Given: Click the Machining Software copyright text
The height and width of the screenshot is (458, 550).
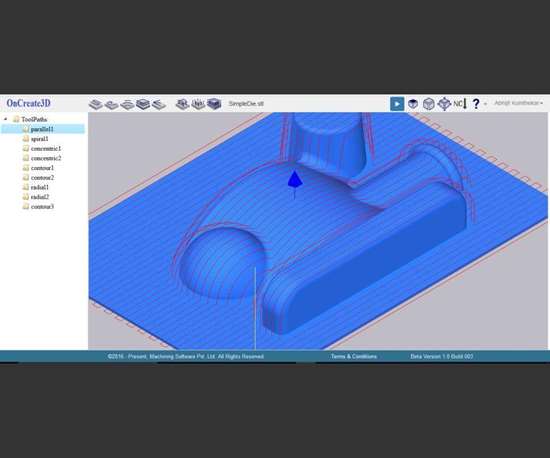Looking at the screenshot, I should pos(186,356).
